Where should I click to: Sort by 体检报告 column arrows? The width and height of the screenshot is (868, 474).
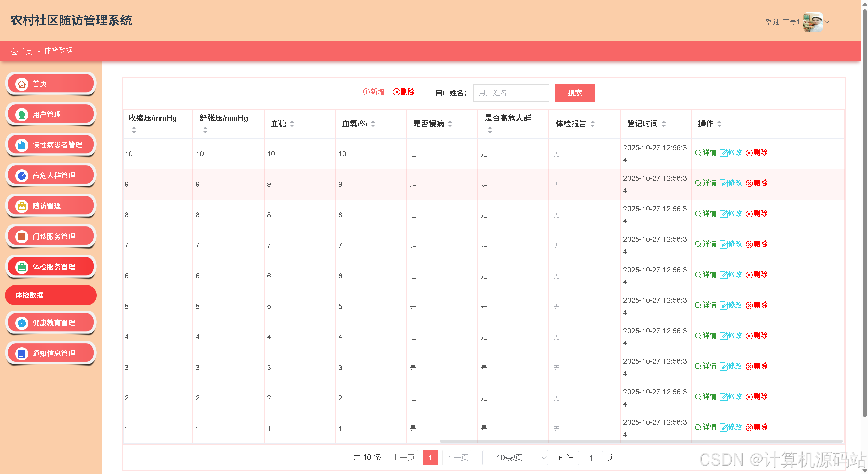point(593,124)
